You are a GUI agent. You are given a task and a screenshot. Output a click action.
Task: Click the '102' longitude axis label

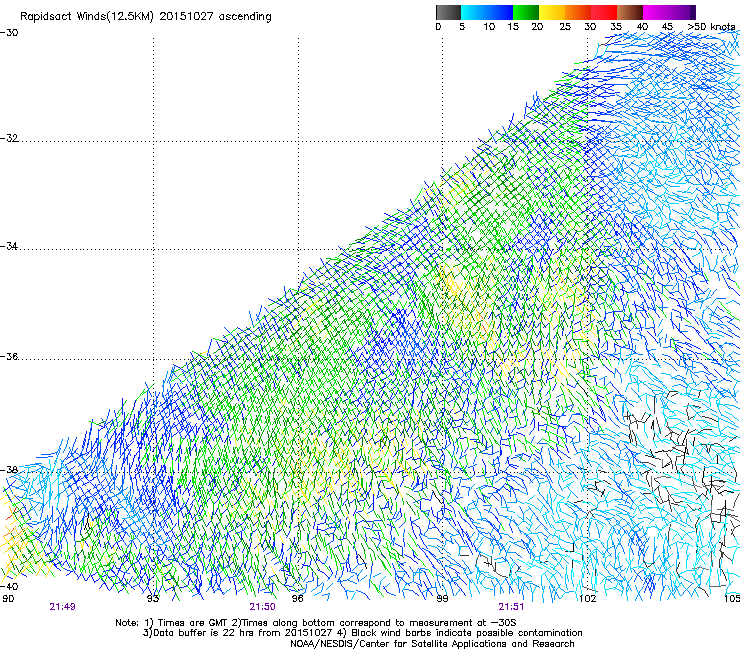click(x=587, y=599)
